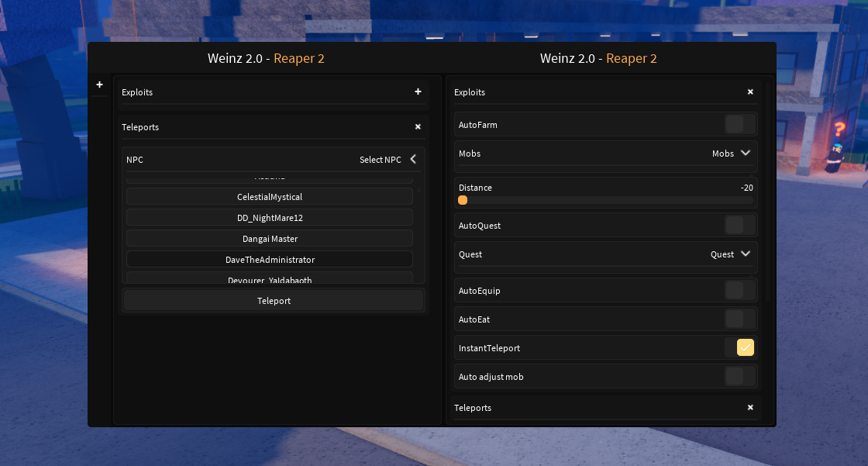Select the CelestialMystical NPC entry
The image size is (868, 466).
click(x=269, y=196)
